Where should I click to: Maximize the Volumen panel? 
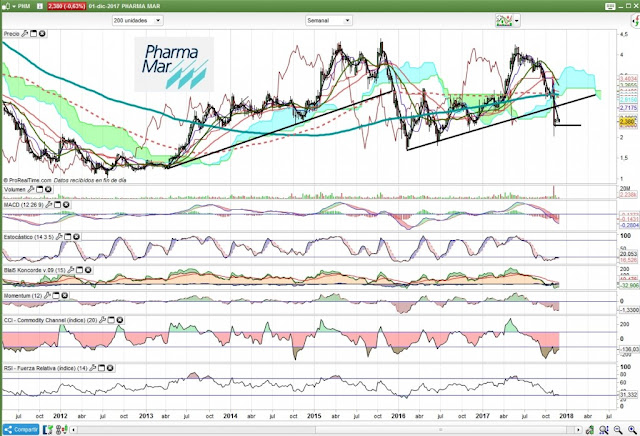pyautogui.click(x=40, y=189)
